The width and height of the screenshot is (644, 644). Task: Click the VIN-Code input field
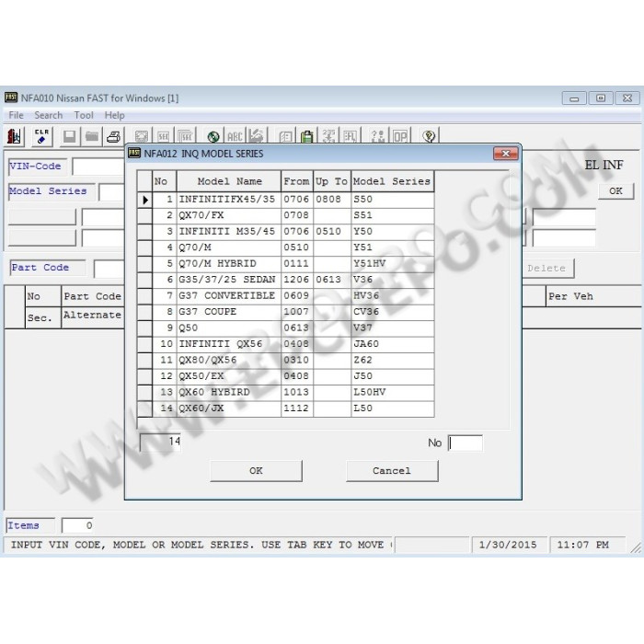coord(98,167)
